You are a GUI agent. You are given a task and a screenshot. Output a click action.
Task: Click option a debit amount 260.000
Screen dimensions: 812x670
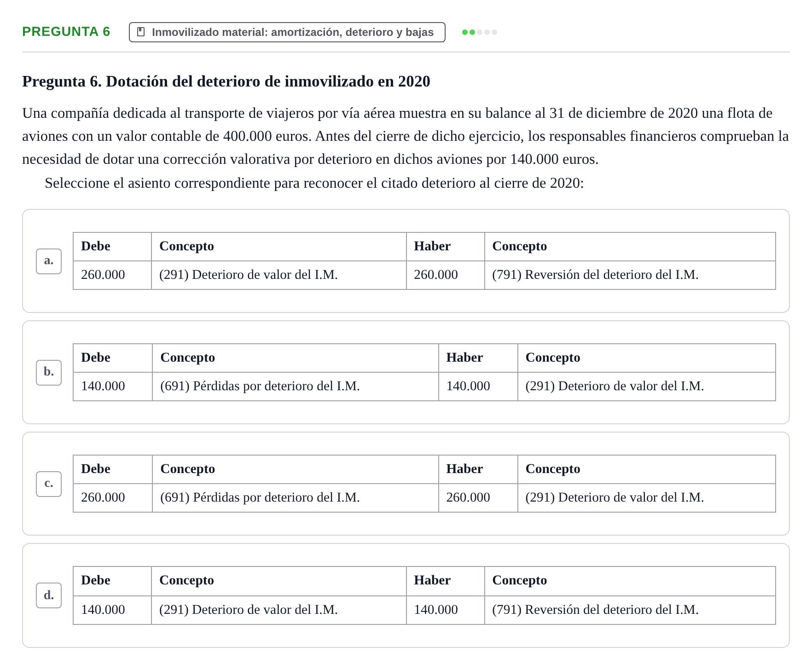(x=112, y=275)
